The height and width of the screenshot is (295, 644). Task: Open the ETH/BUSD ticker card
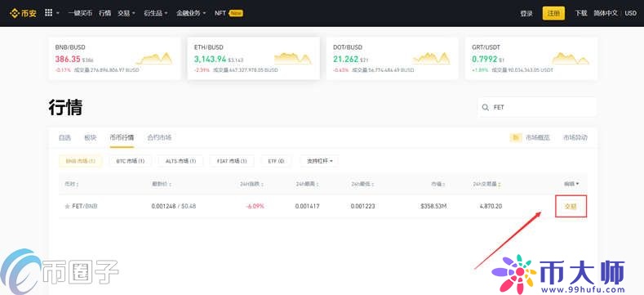click(x=253, y=58)
